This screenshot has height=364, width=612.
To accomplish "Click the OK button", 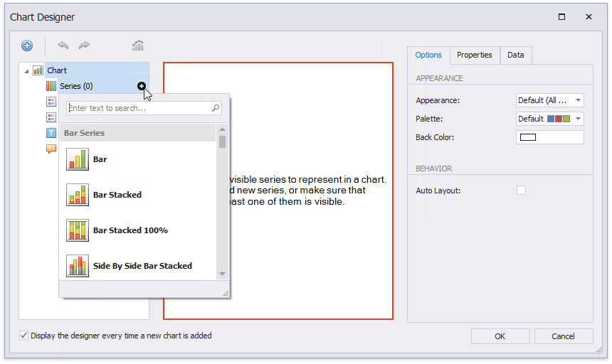I will point(500,336).
